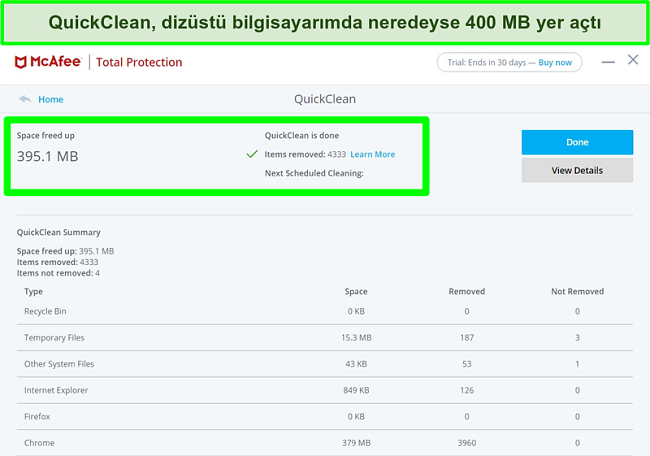Open View Details
The image size is (650, 456).
click(x=577, y=170)
